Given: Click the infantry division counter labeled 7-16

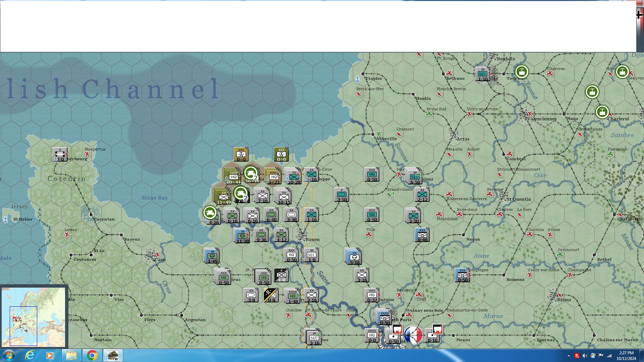Looking at the screenshot, I should [x=262, y=196].
